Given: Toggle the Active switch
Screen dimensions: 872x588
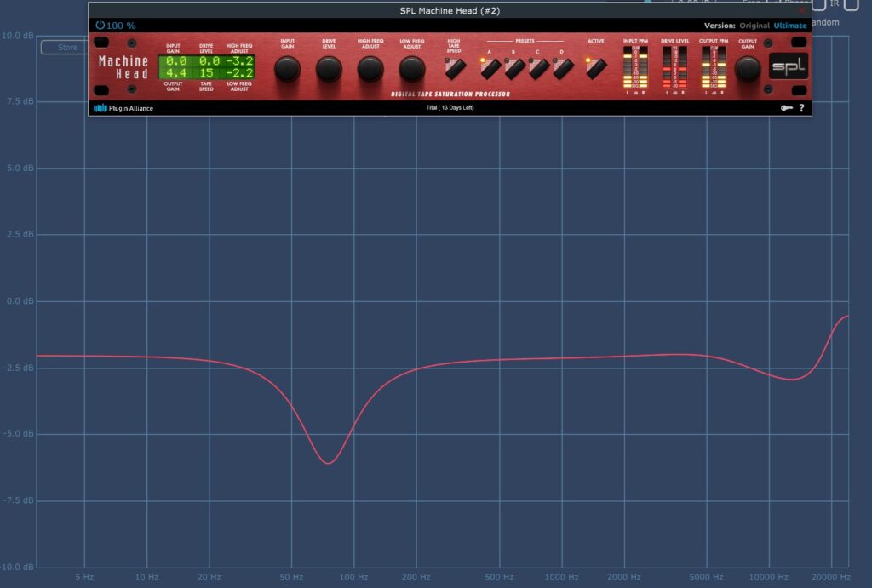Looking at the screenshot, I should click(x=596, y=68).
